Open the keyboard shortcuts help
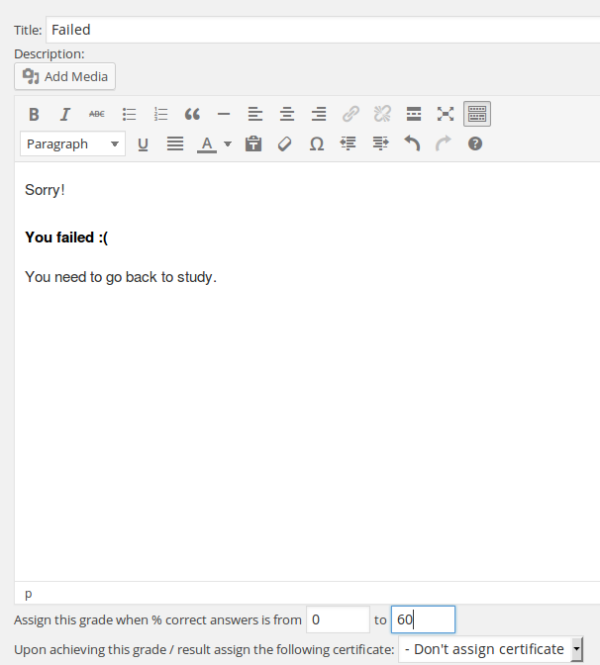This screenshot has width=600, height=665. 475,144
